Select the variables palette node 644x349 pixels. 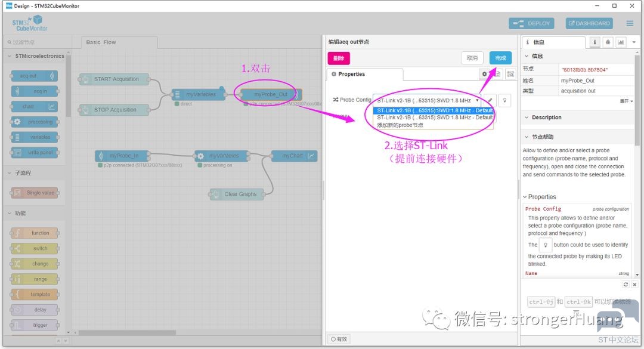35,137
